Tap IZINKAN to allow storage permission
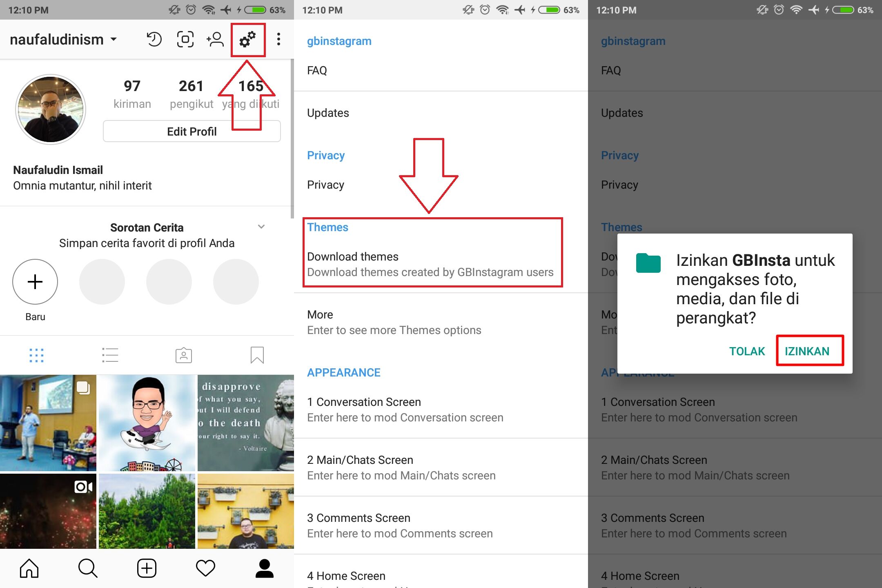 [x=807, y=351]
